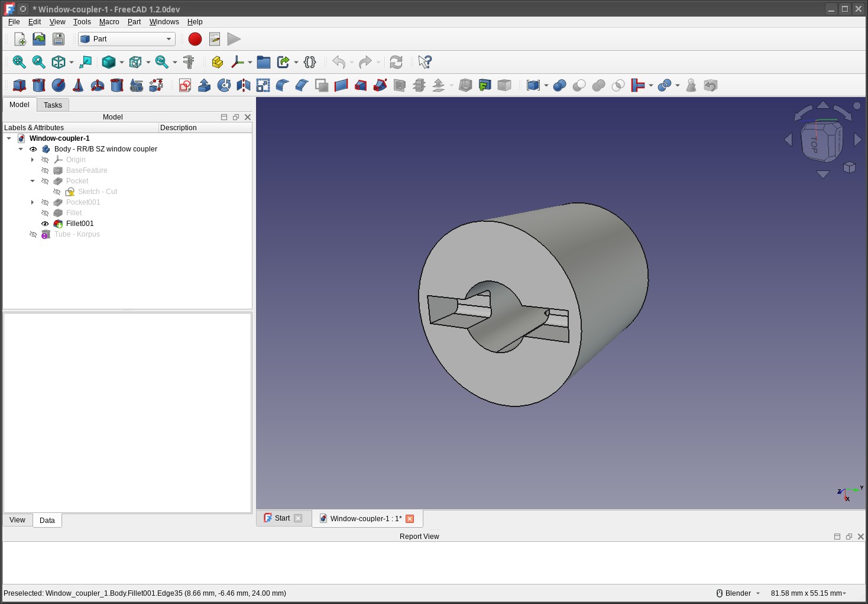The height and width of the screenshot is (604, 868).
Task: Hide the Fillet001 feature via eye icon
Action: [45, 224]
